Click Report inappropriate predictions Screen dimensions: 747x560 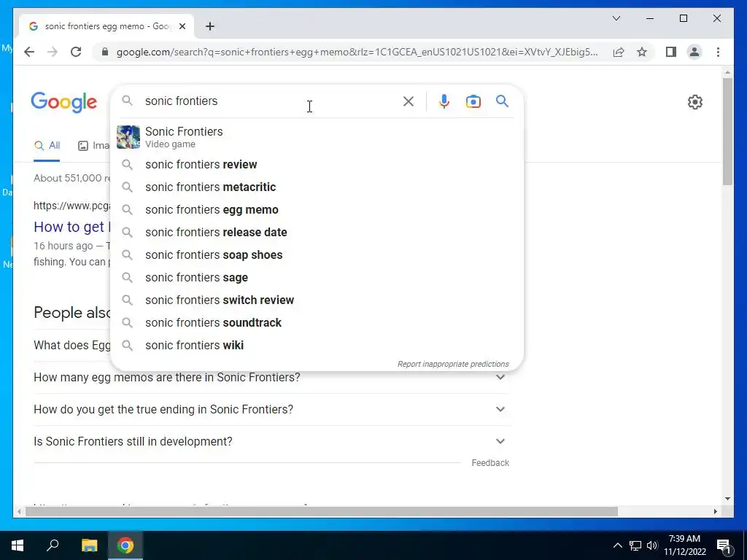[453, 364]
